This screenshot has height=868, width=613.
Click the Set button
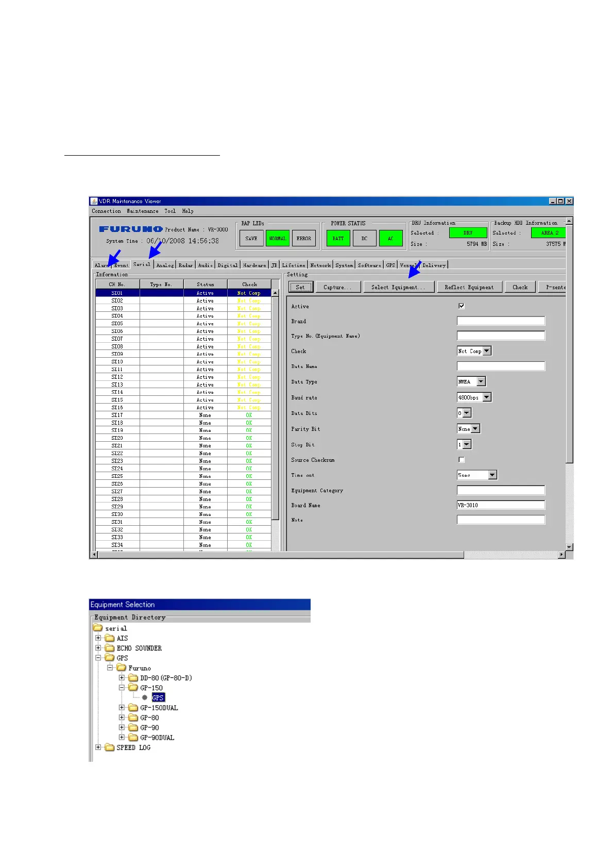(300, 287)
